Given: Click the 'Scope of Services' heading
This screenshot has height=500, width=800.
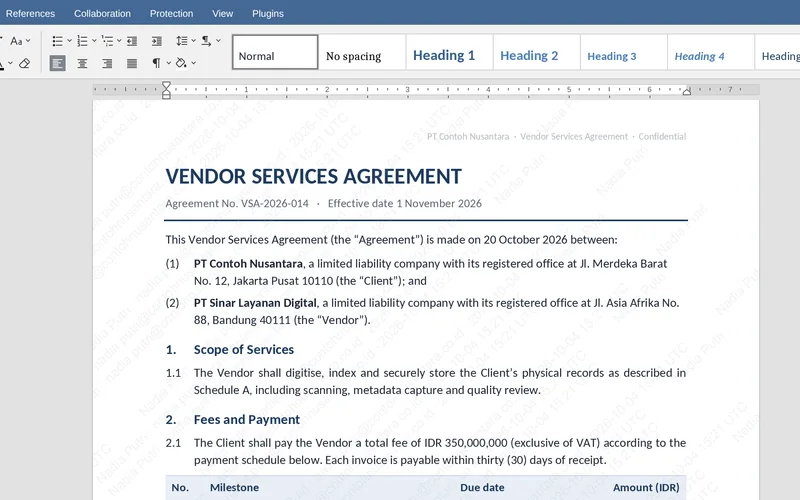Looking at the screenshot, I should (x=244, y=349).
